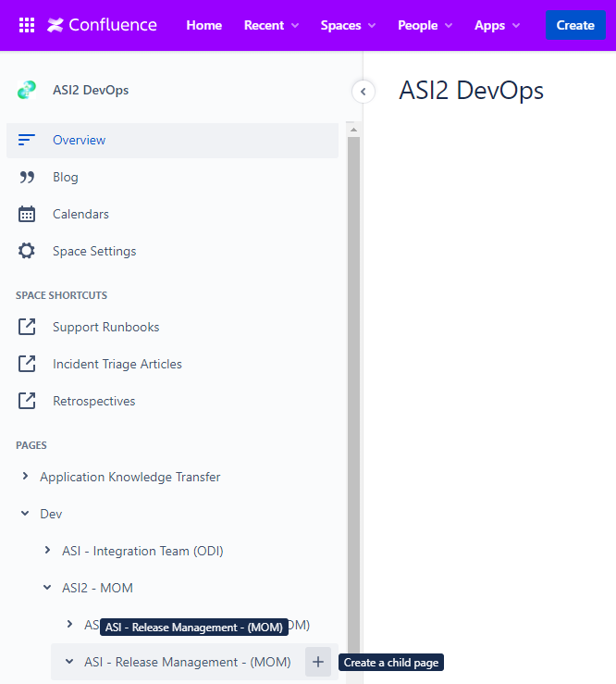Click the ASI2 DevOps space avatar icon
This screenshot has width=616, height=684.
[x=27, y=90]
